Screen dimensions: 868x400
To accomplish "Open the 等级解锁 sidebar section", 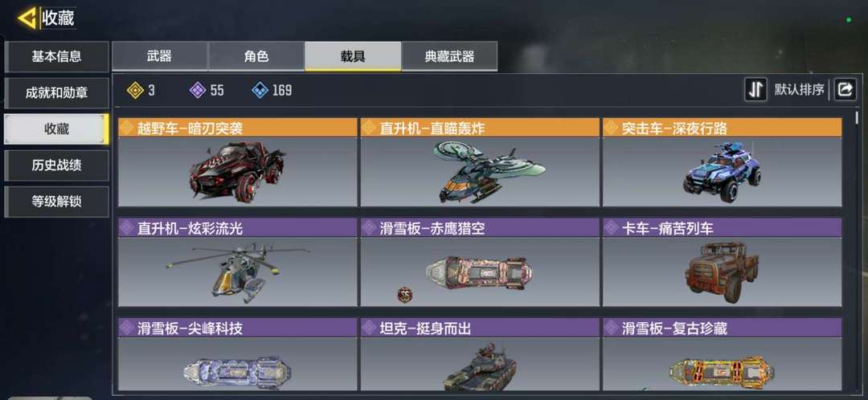I will pyautogui.click(x=56, y=202).
